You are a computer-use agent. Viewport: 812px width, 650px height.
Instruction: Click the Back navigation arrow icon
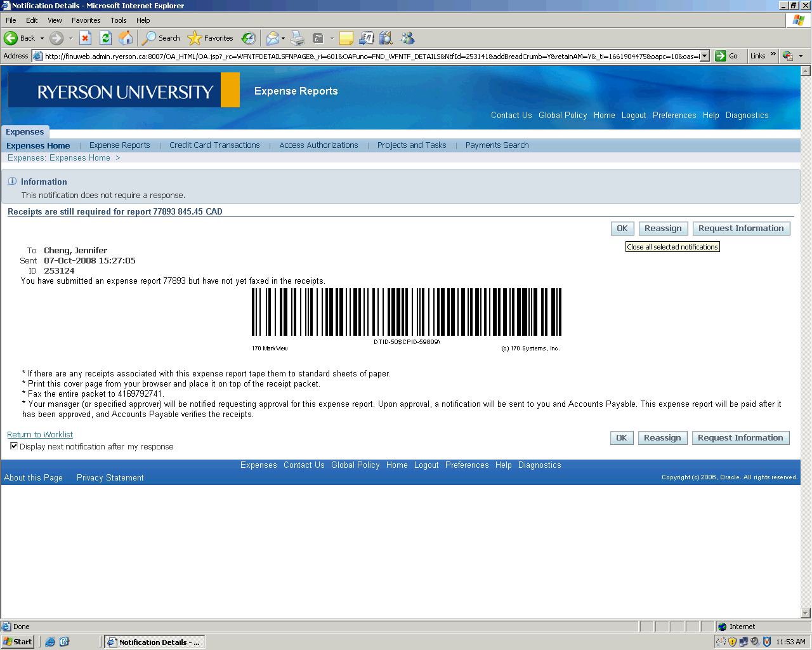11,38
